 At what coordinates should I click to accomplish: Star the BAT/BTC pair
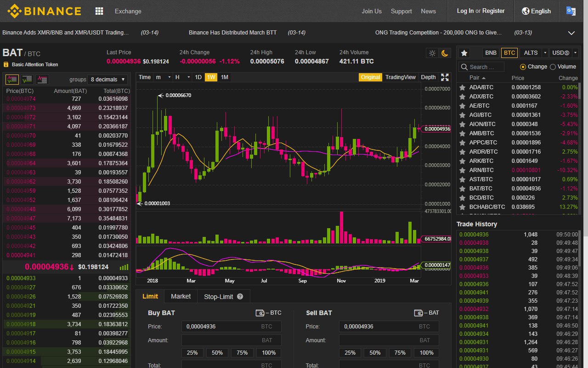[462, 189]
